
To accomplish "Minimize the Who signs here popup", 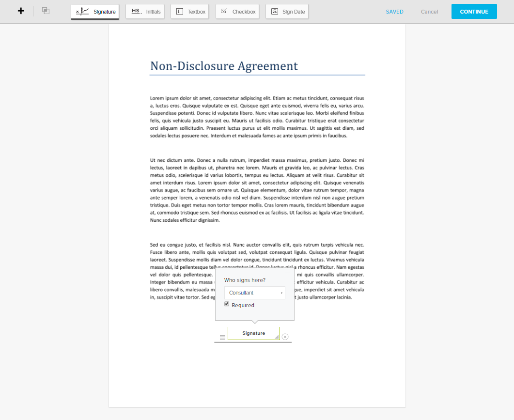I will (x=287, y=273).
